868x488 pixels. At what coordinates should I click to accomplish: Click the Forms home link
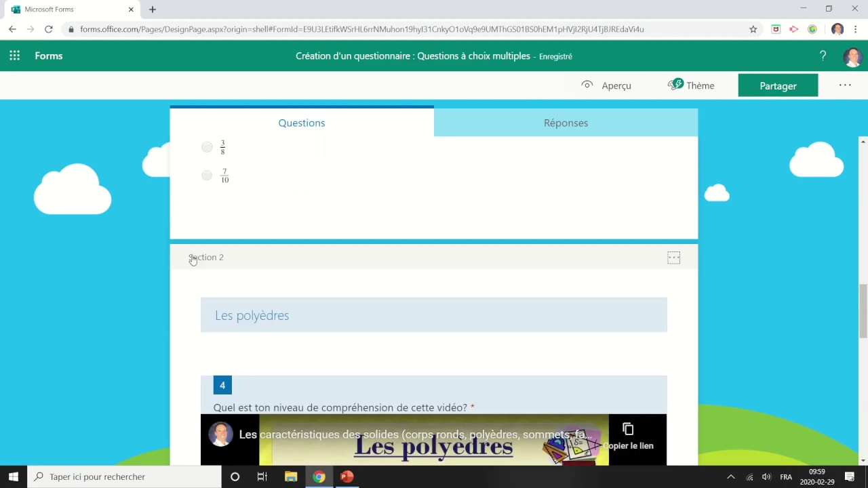coord(49,56)
